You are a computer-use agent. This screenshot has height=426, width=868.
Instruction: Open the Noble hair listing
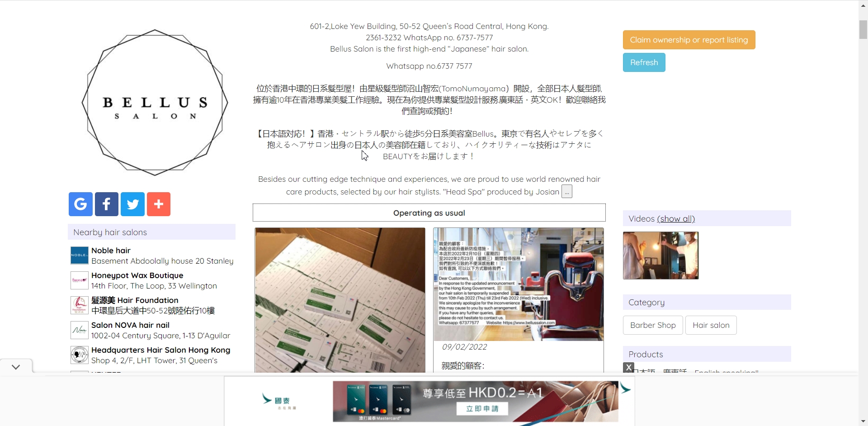[x=111, y=251]
